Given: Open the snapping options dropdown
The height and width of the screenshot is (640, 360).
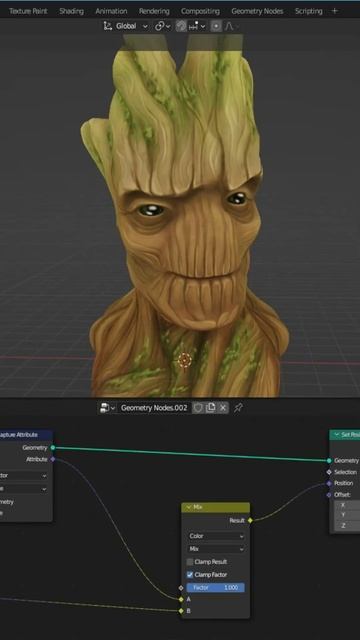Looking at the screenshot, I should pos(196,26).
